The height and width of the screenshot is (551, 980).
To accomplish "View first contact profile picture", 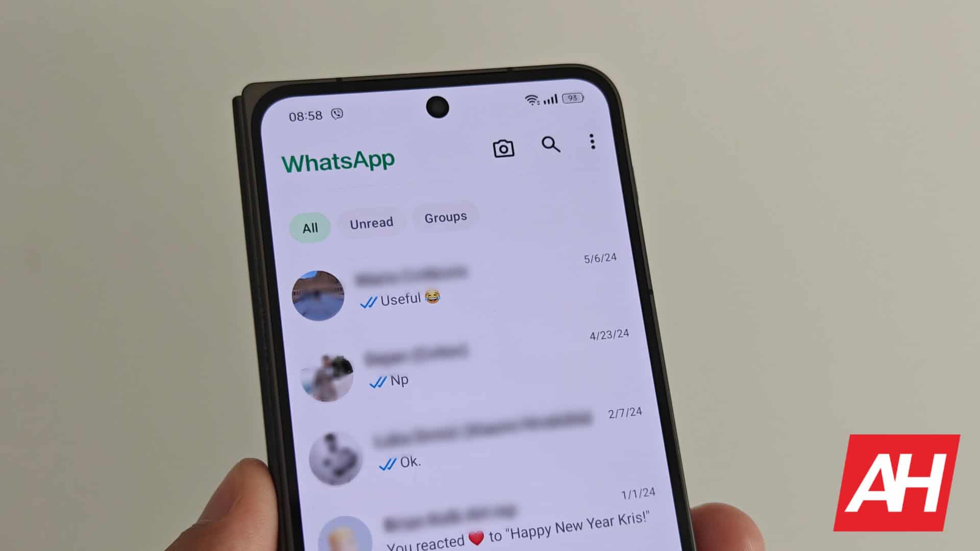I will [x=318, y=293].
